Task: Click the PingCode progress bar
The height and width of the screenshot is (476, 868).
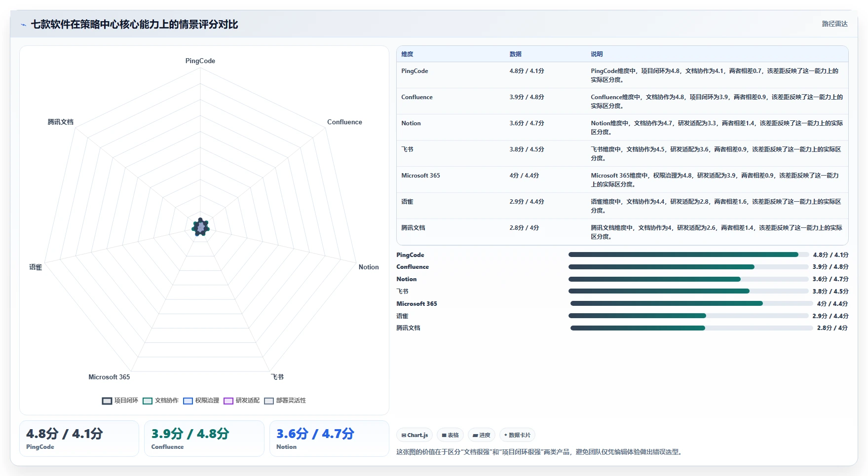Action: coord(688,255)
